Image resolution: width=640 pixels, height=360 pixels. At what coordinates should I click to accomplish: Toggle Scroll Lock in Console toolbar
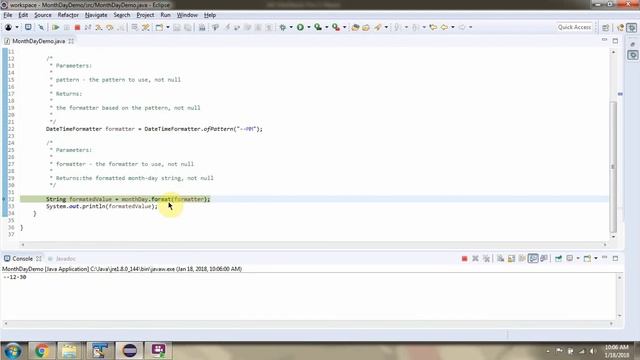tap(511, 258)
